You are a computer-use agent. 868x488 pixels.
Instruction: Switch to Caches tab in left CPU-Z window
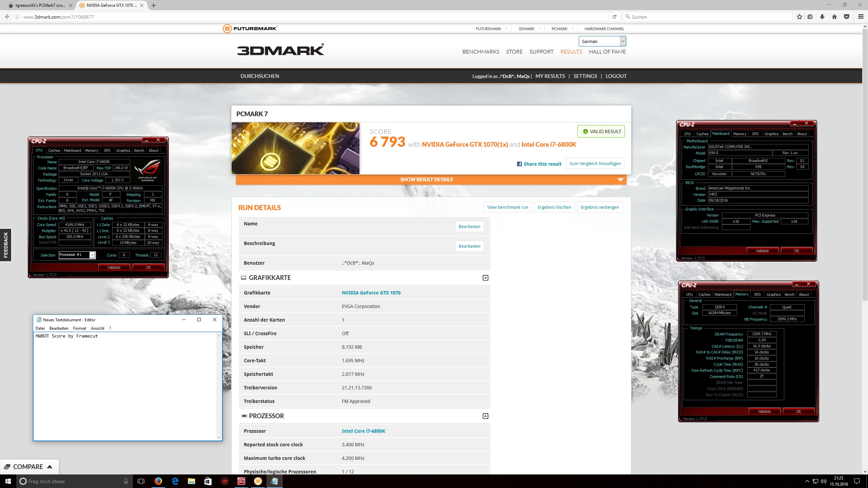point(54,150)
